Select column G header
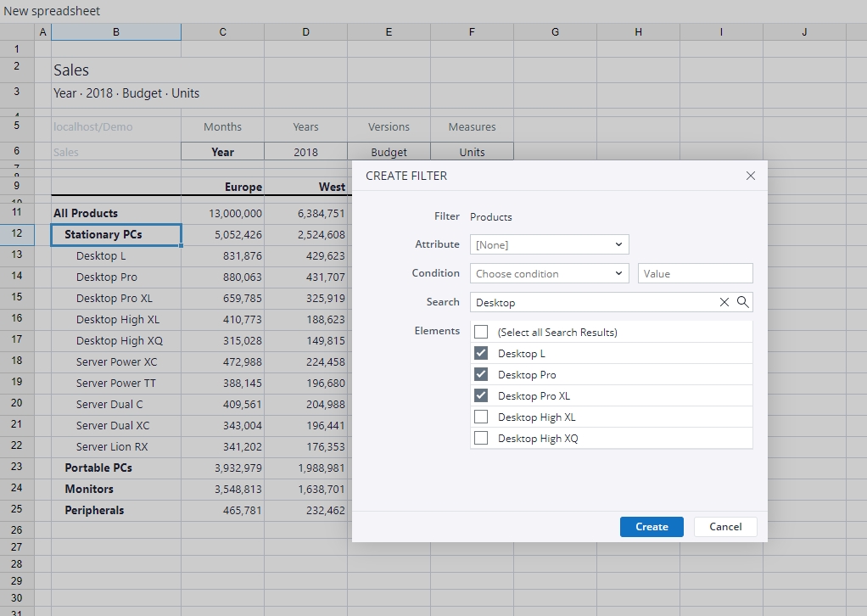This screenshot has height=616, width=867. (x=555, y=32)
